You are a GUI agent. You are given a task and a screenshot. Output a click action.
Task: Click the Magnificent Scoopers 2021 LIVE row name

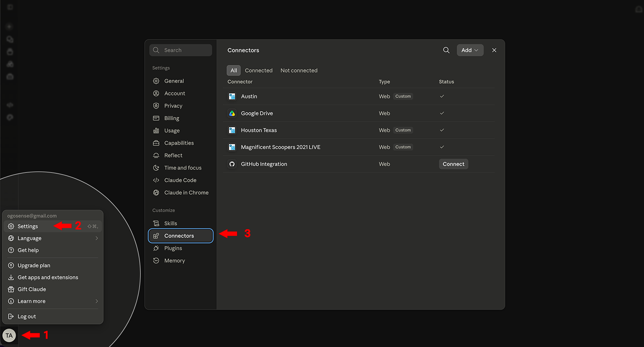point(281,147)
